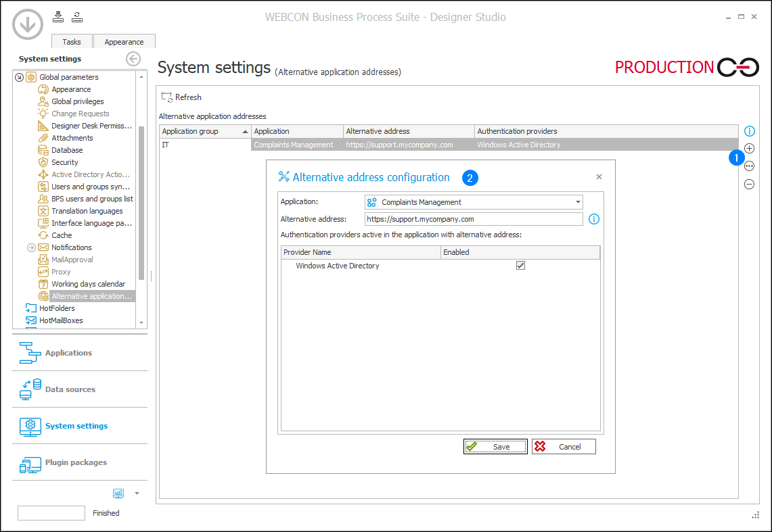Select Notifications in the tree
Image resolution: width=772 pixels, height=532 pixels.
click(72, 247)
